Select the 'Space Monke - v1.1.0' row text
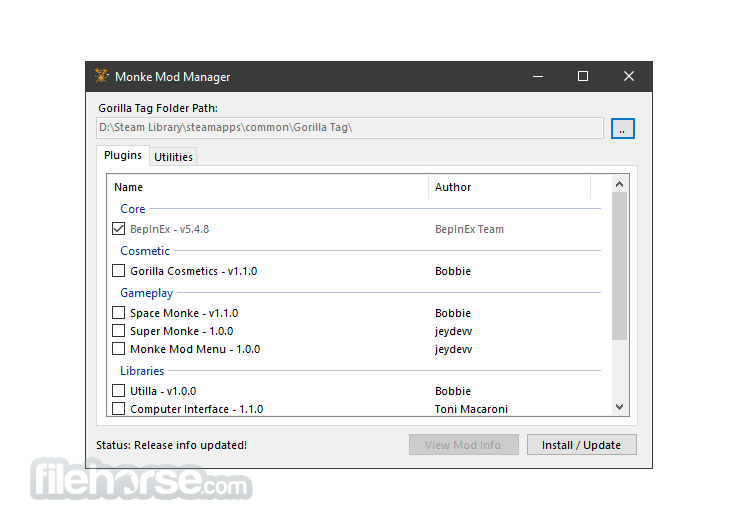 [184, 313]
